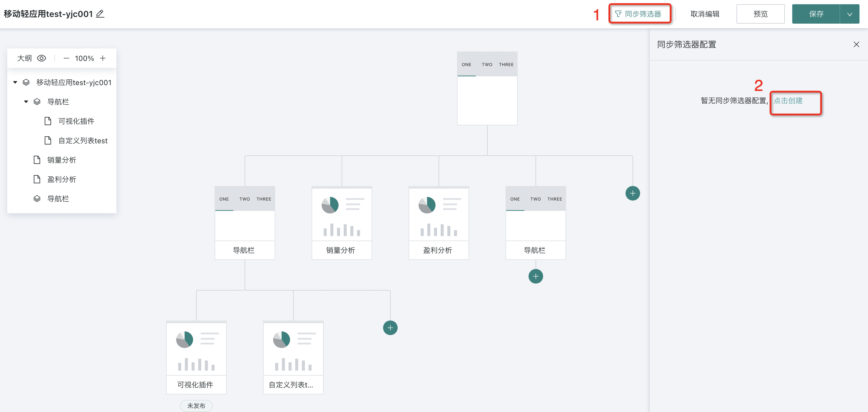Click the ONE tab on the root node
868x412 pixels.
tap(466, 64)
